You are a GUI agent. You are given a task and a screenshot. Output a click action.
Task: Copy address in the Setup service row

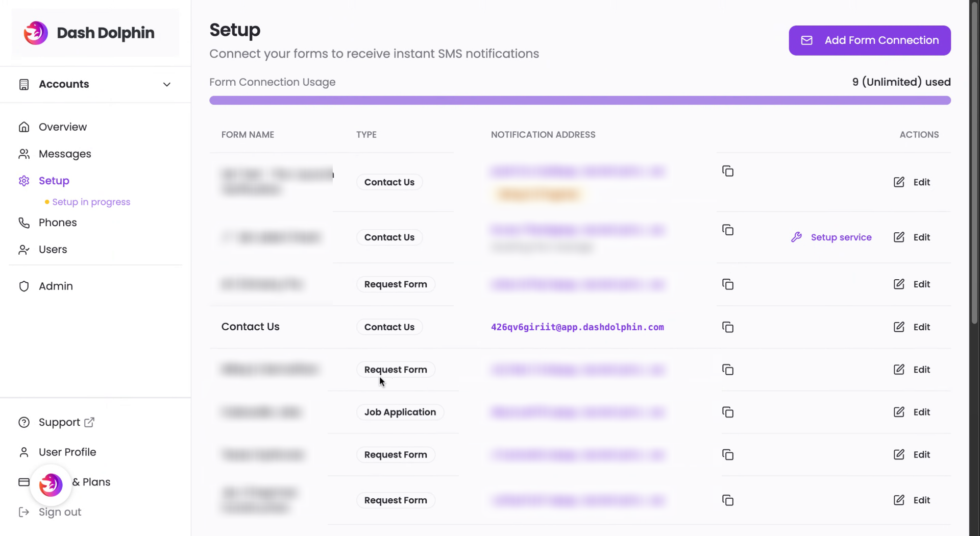[727, 230]
